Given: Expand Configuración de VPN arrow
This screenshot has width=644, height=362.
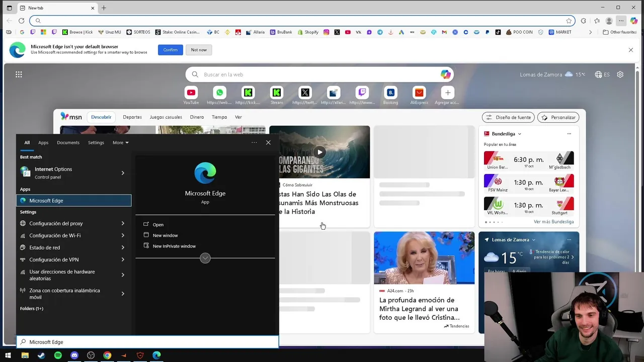Looking at the screenshot, I should coord(123,259).
